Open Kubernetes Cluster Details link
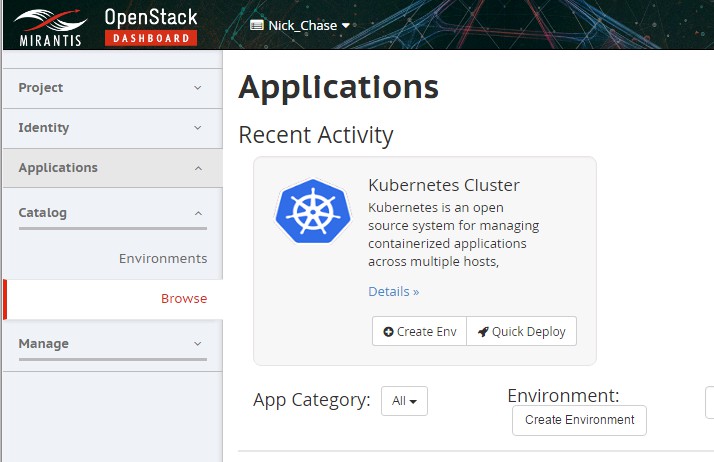The width and height of the screenshot is (714, 462). pyautogui.click(x=393, y=291)
